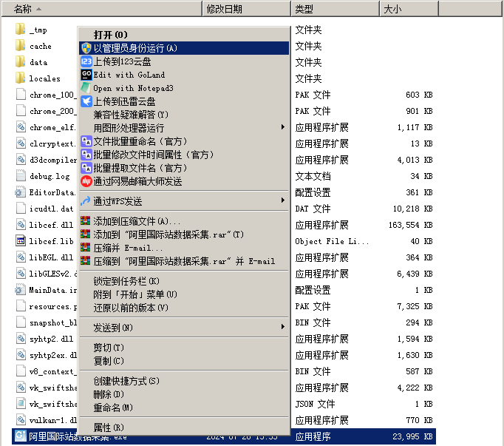Select the libEGL.dll file name
The image size is (504, 446).
[x=51, y=257]
